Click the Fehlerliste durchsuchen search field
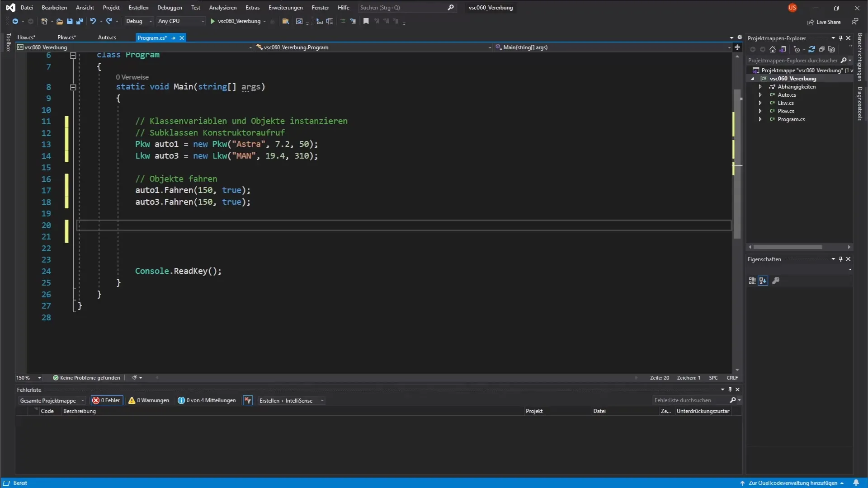This screenshot has width=868, height=488. 690,400
